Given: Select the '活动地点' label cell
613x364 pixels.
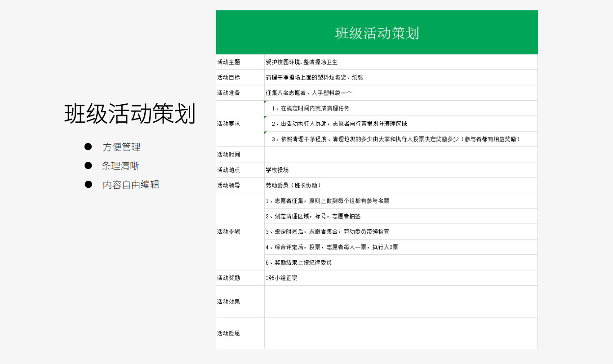Looking at the screenshot, I should (240, 170).
